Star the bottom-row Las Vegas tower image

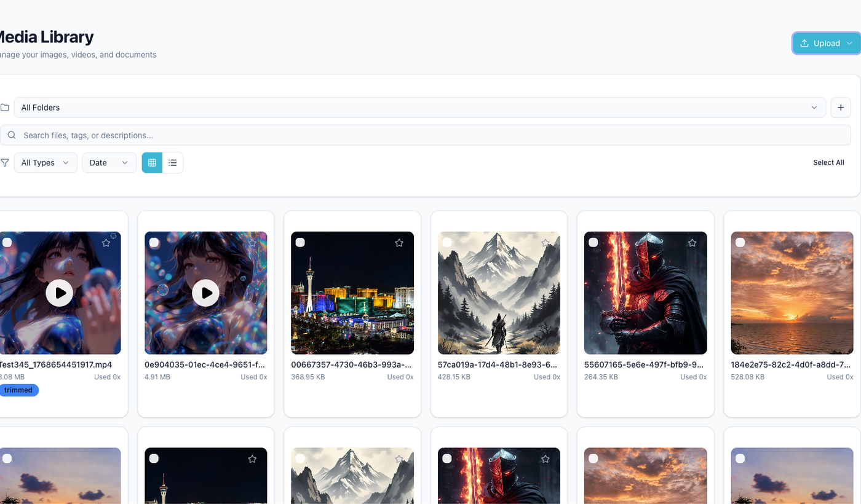(x=252, y=459)
